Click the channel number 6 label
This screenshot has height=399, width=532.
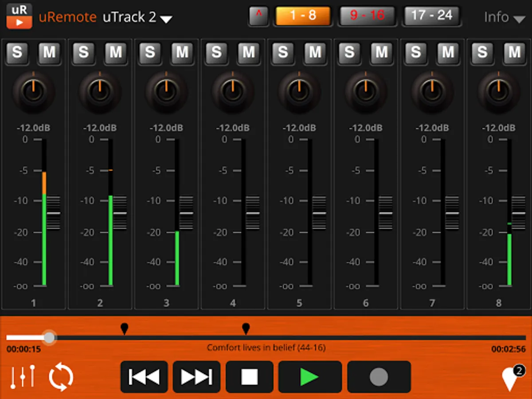[366, 304]
